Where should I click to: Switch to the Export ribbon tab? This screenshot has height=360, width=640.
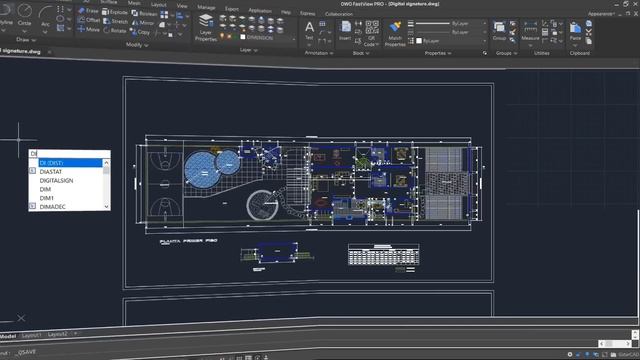[x=231, y=9]
